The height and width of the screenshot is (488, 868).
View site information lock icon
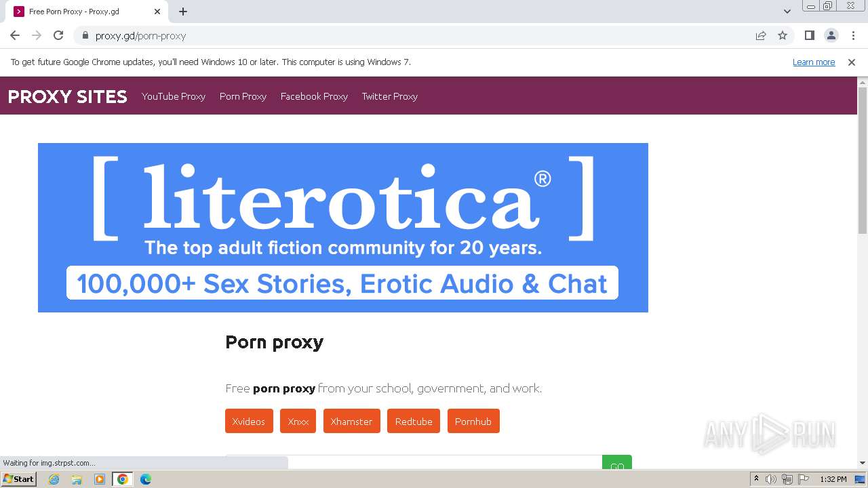coord(85,35)
